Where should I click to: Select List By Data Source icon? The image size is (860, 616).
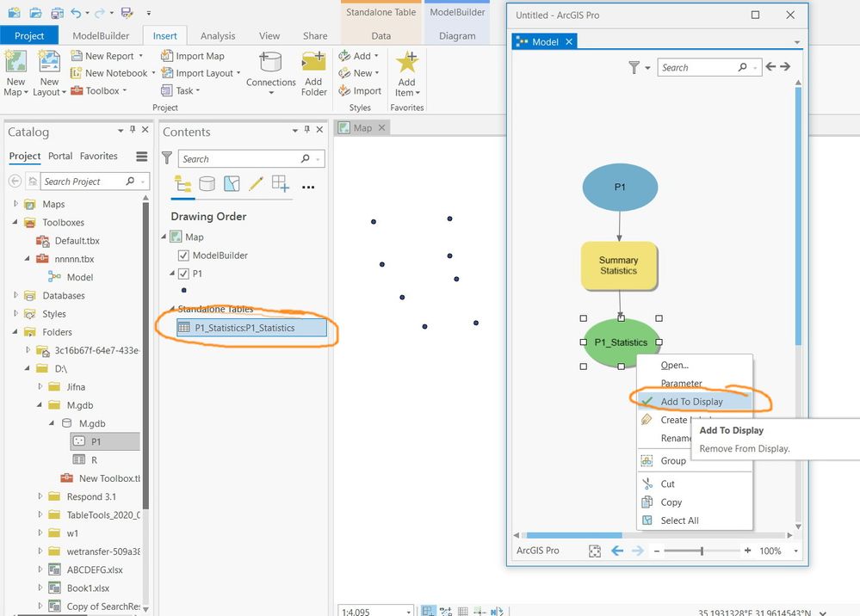click(x=207, y=183)
